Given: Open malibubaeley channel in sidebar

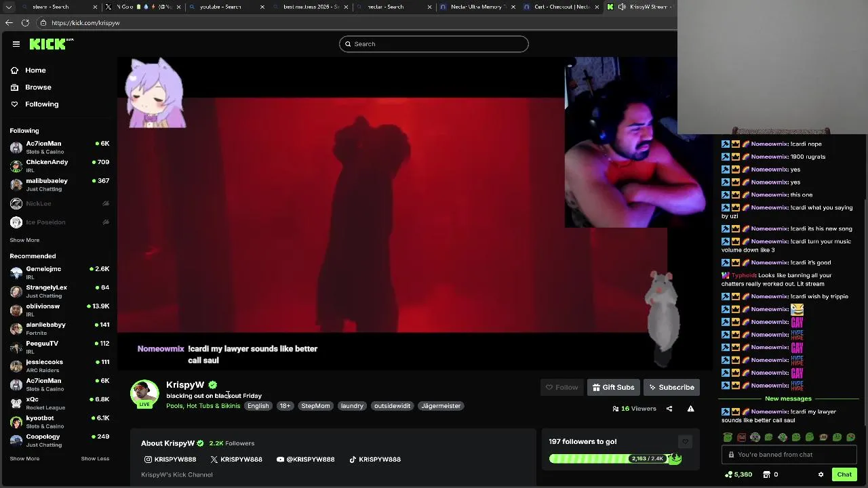Looking at the screenshot, I should 60,184.
